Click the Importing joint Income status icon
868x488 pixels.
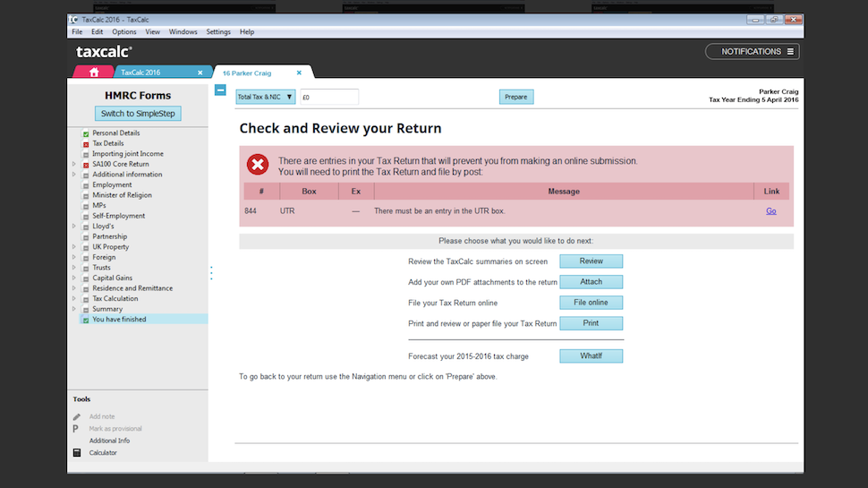(x=86, y=155)
